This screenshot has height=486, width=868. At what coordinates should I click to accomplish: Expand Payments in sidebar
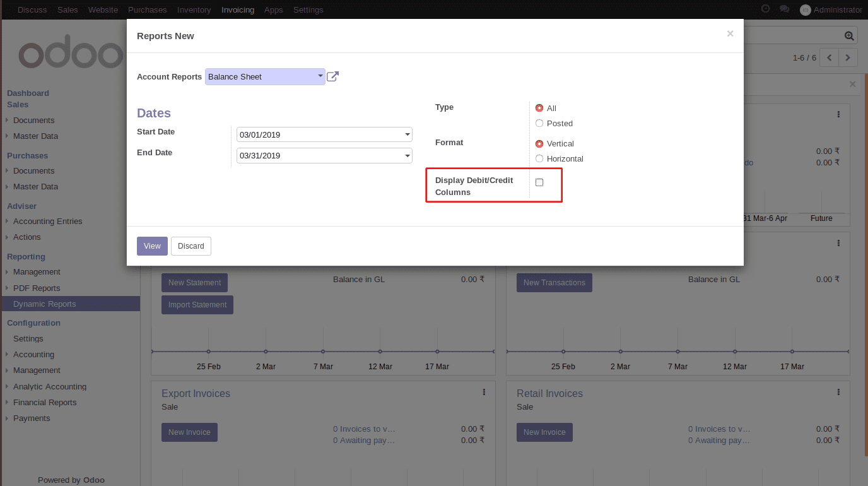click(x=31, y=418)
